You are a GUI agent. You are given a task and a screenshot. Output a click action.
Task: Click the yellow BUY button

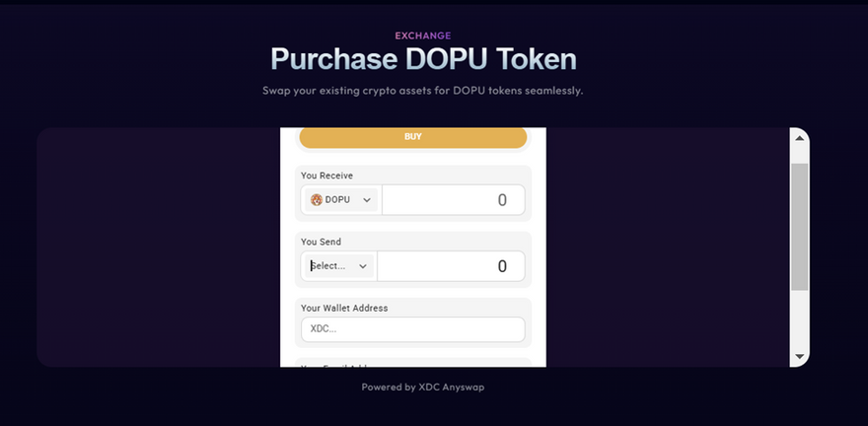[x=413, y=138]
